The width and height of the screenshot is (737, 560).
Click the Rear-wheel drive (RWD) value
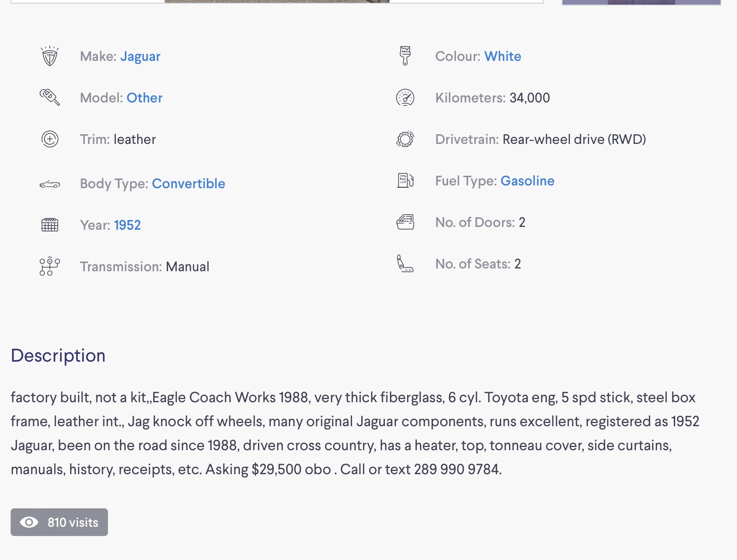(x=574, y=139)
